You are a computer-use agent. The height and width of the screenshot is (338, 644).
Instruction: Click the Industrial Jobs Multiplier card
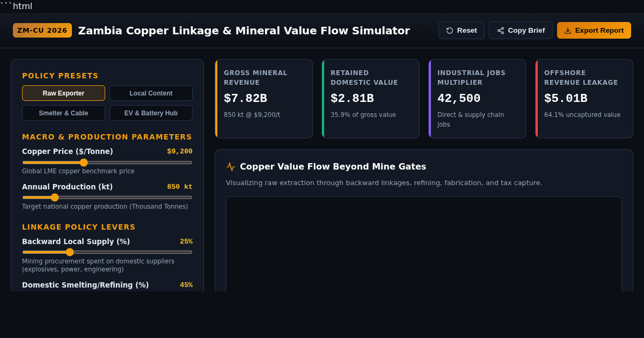(477, 99)
